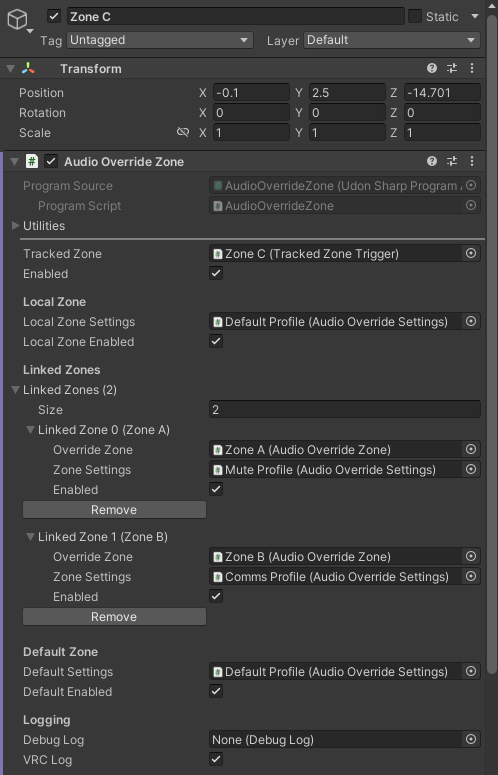Screen dimensions: 498x775
Task: Remove Linked Zone 0 with Remove button
Action: point(114,510)
